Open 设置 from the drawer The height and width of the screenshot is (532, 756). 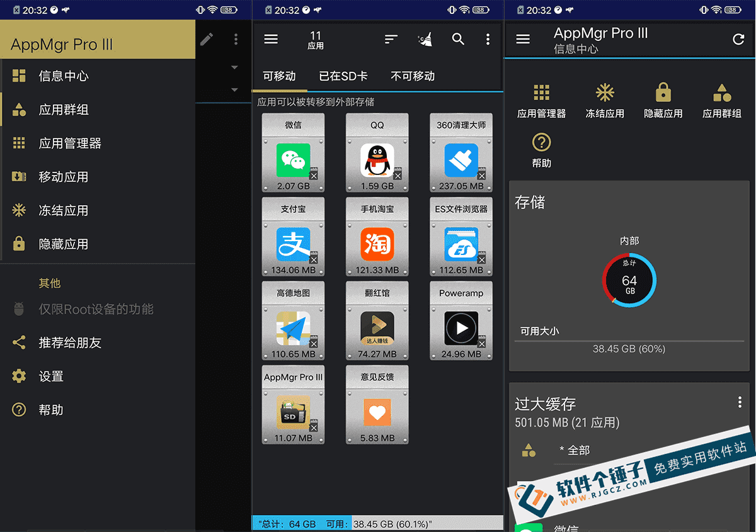(98, 376)
